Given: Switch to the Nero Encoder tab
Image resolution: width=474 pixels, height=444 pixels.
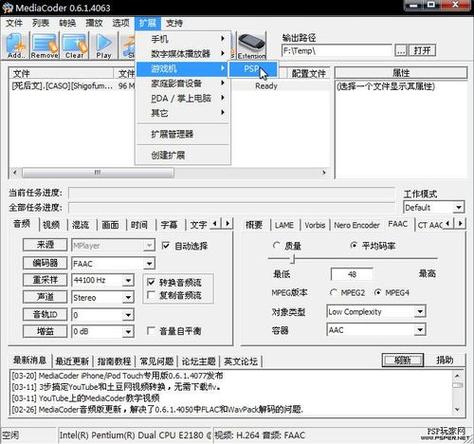Looking at the screenshot, I should click(x=357, y=225).
